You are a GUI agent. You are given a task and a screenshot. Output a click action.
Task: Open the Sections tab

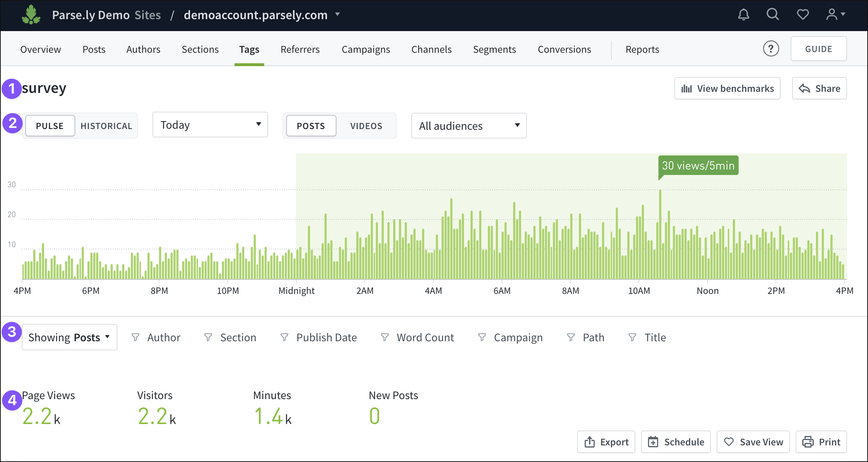200,49
